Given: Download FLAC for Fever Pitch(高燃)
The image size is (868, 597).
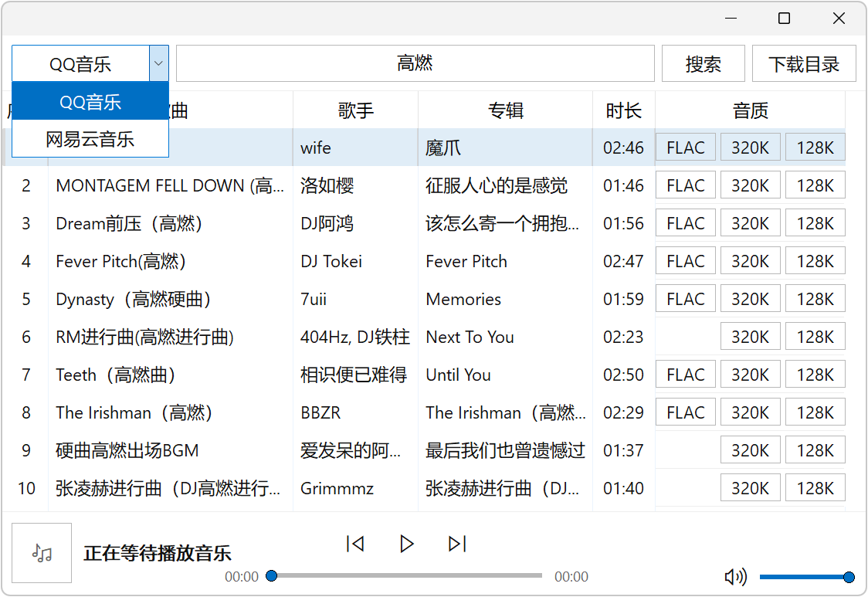Looking at the screenshot, I should (x=685, y=261).
